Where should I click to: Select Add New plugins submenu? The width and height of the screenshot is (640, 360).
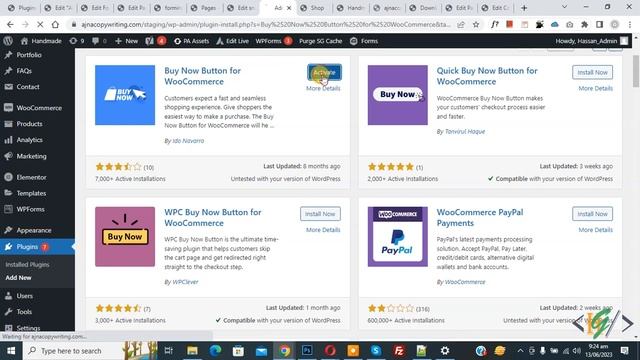tap(18, 278)
